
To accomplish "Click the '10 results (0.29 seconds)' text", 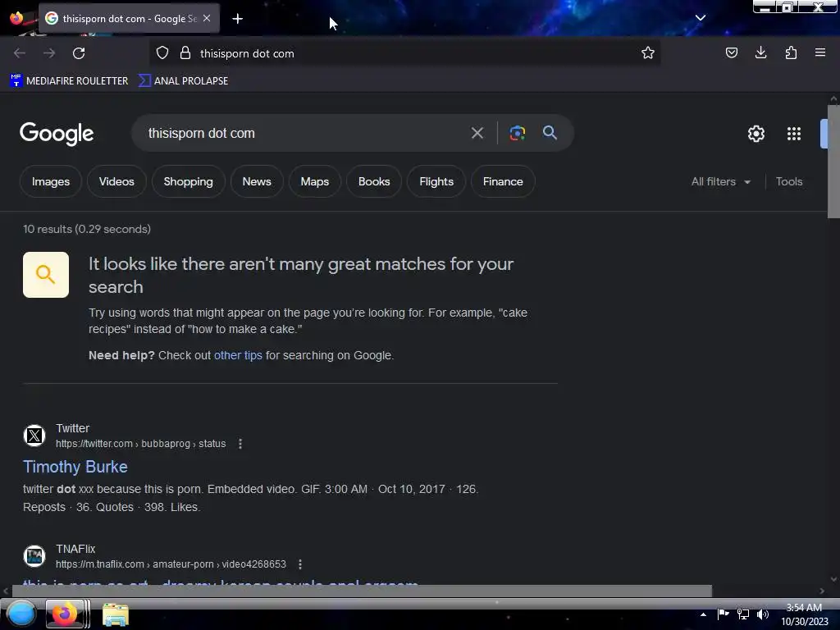I will point(87,230).
